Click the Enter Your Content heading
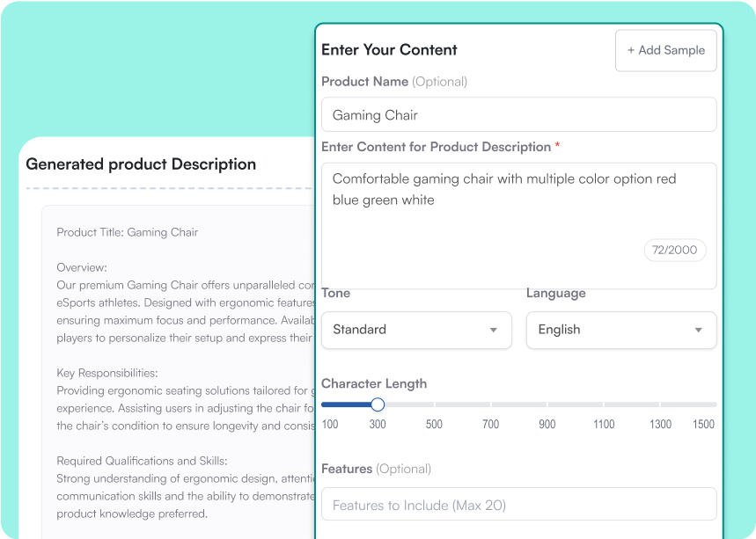Image resolution: width=756 pixels, height=539 pixels. coord(389,50)
